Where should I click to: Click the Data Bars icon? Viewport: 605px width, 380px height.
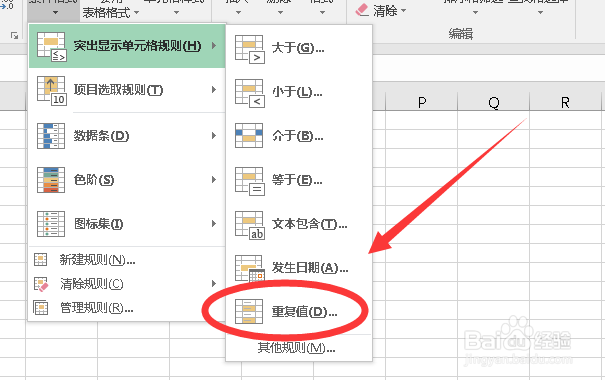coord(51,136)
